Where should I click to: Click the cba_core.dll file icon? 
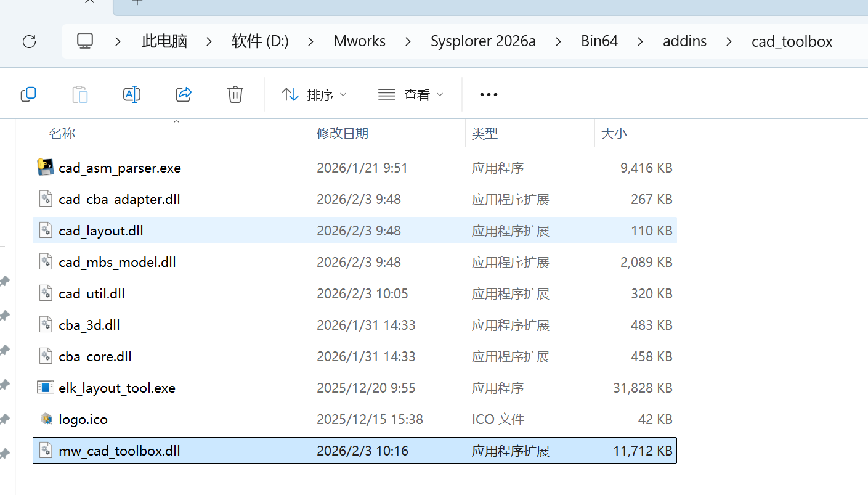(46, 356)
